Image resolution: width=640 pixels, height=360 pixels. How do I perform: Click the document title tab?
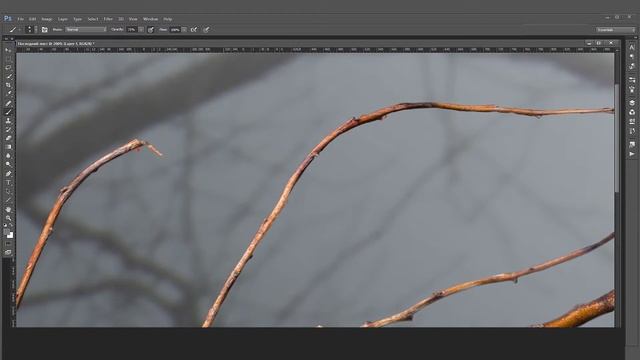tap(56, 43)
